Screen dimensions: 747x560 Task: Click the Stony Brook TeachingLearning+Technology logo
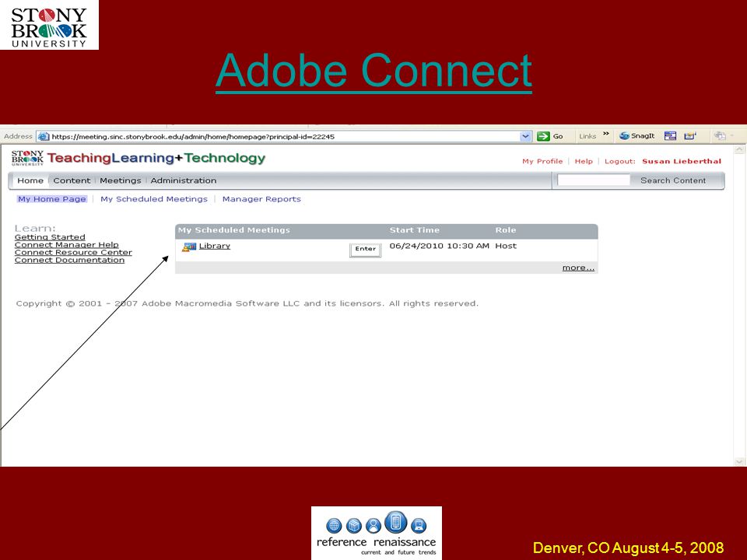click(139, 158)
